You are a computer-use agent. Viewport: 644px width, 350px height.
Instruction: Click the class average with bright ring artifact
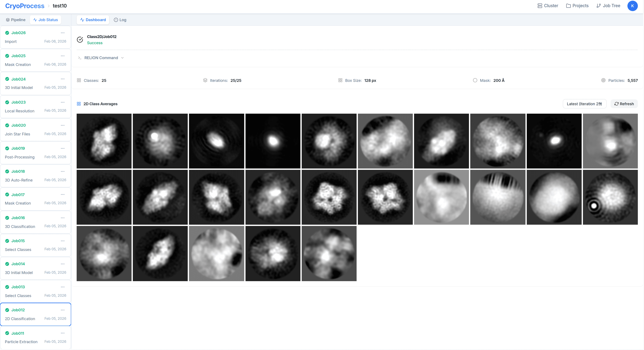click(x=610, y=197)
